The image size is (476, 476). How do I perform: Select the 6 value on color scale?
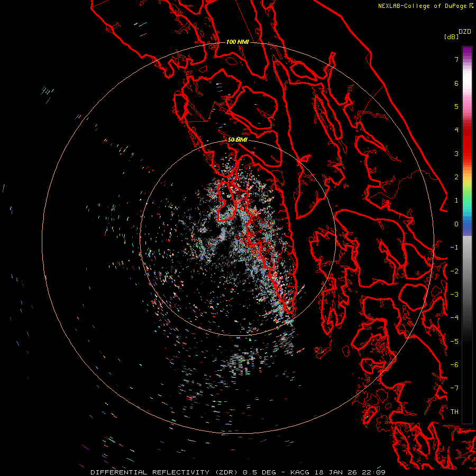click(x=456, y=83)
